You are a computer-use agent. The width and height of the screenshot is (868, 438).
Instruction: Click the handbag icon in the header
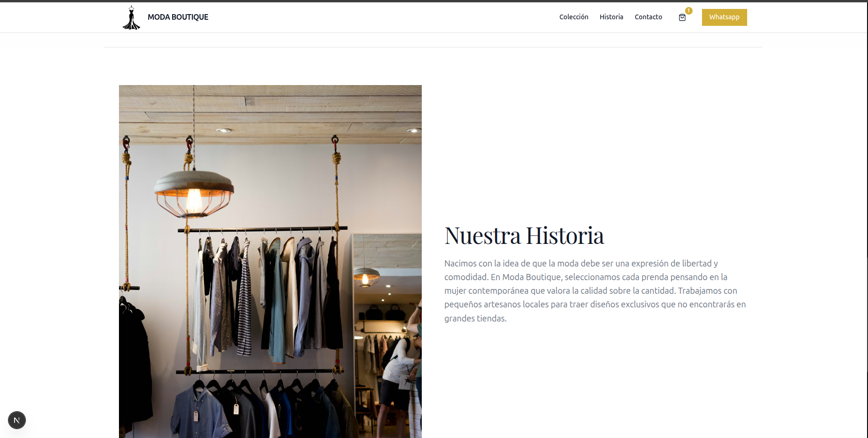pyautogui.click(x=682, y=17)
